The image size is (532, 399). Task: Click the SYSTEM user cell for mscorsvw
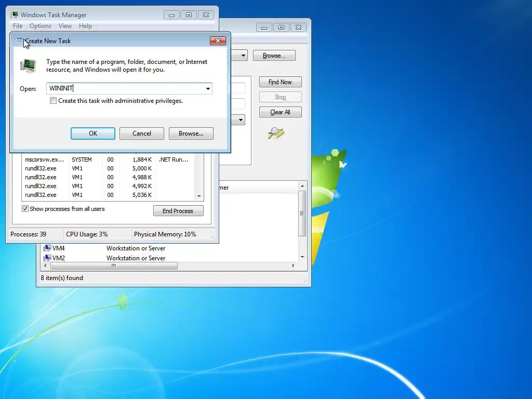pyautogui.click(x=82, y=159)
